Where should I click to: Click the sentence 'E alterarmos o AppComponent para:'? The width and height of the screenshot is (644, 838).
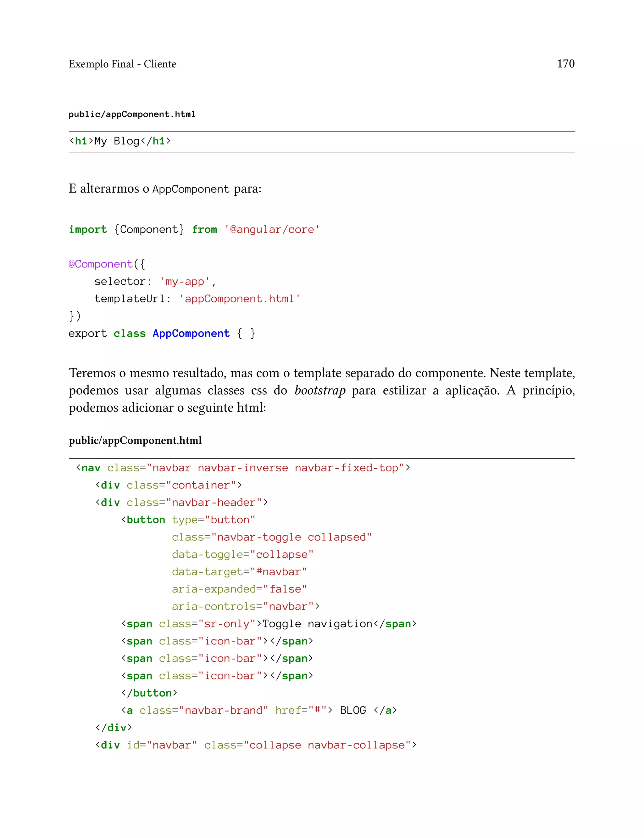pos(165,189)
